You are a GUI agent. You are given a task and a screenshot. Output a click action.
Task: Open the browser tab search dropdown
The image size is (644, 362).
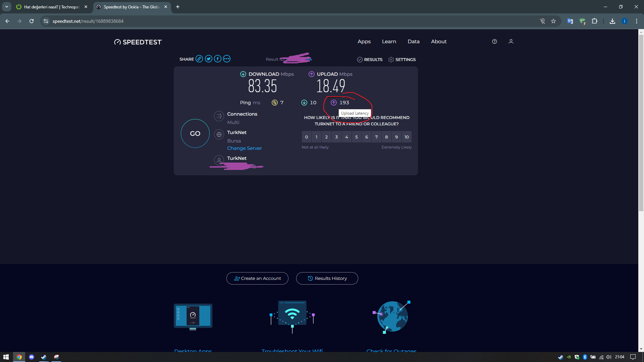[7, 7]
